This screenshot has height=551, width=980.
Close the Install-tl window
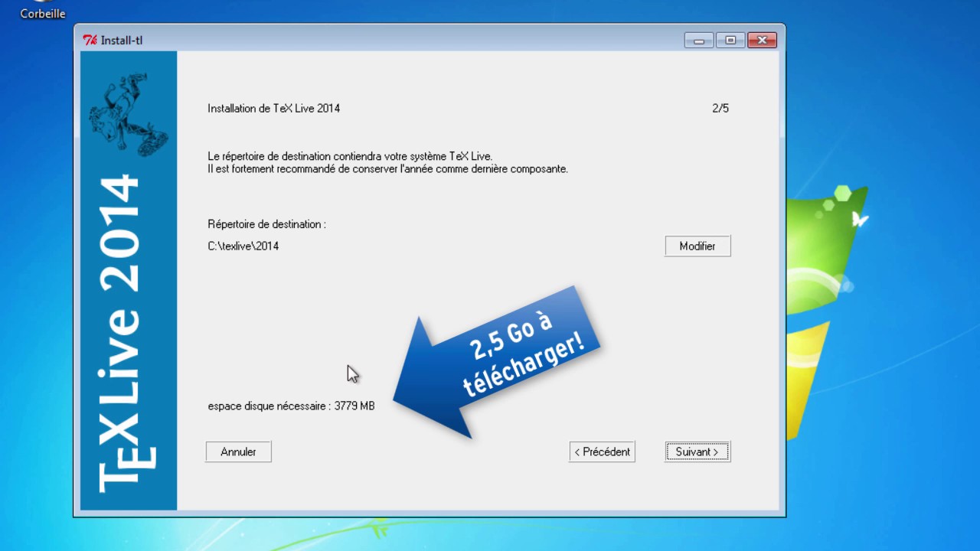(762, 41)
